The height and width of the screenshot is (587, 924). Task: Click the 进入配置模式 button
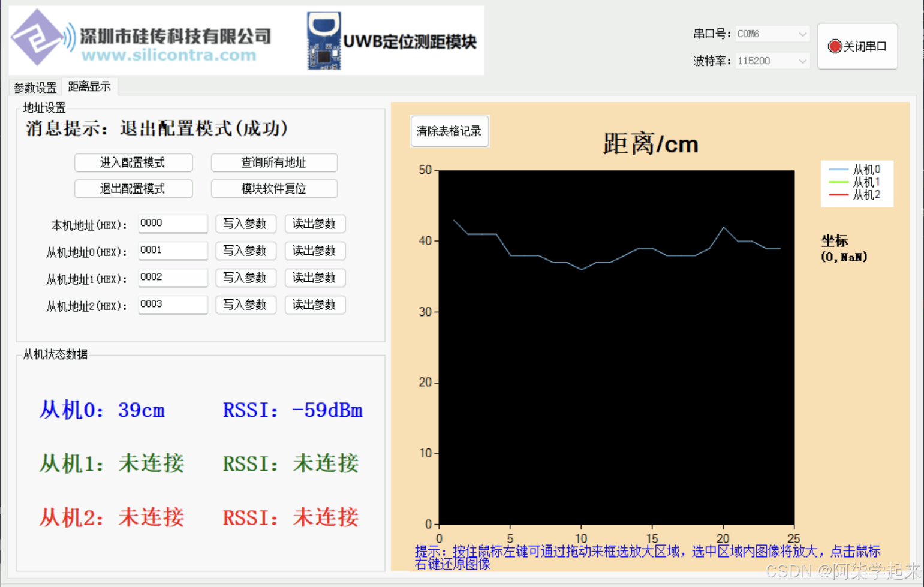pos(133,162)
